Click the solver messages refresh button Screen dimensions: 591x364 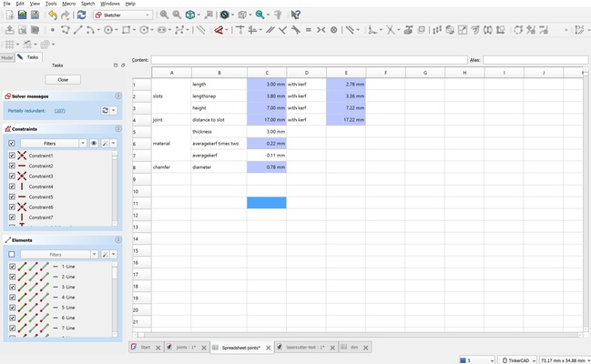coord(105,110)
